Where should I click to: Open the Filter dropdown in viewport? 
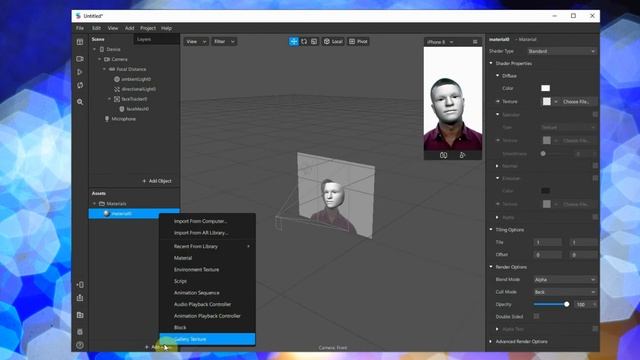coord(224,42)
